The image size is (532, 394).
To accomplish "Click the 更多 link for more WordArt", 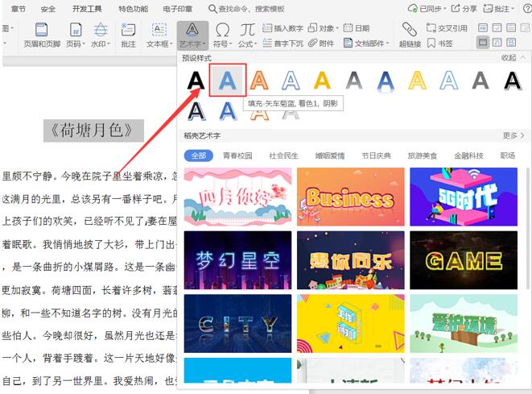I will [x=513, y=135].
